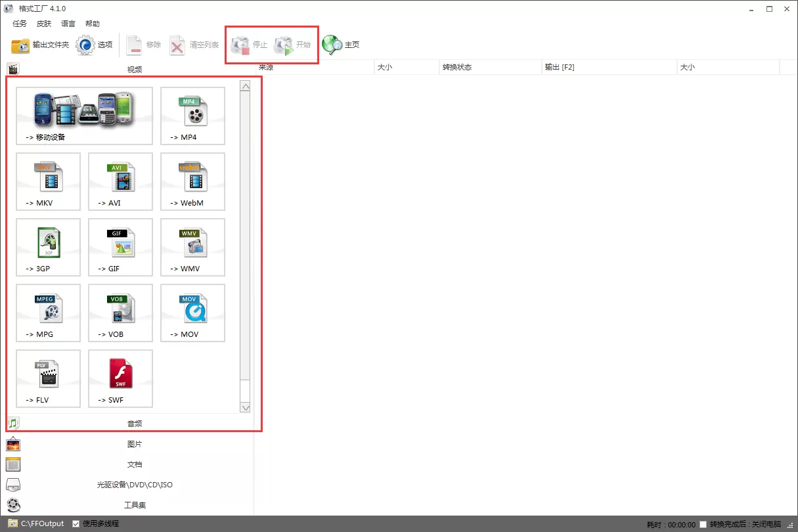
Task: Select the MOV conversion icon
Action: coord(192,313)
